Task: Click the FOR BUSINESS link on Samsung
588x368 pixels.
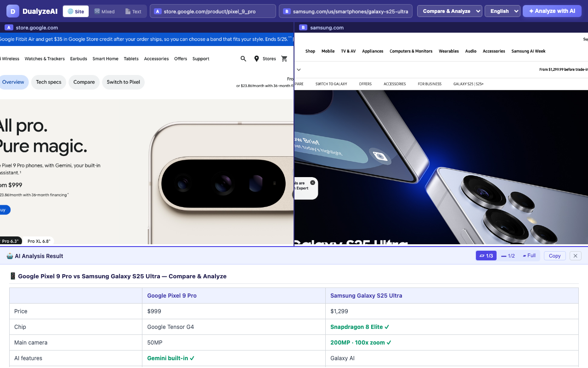Action: click(x=430, y=84)
